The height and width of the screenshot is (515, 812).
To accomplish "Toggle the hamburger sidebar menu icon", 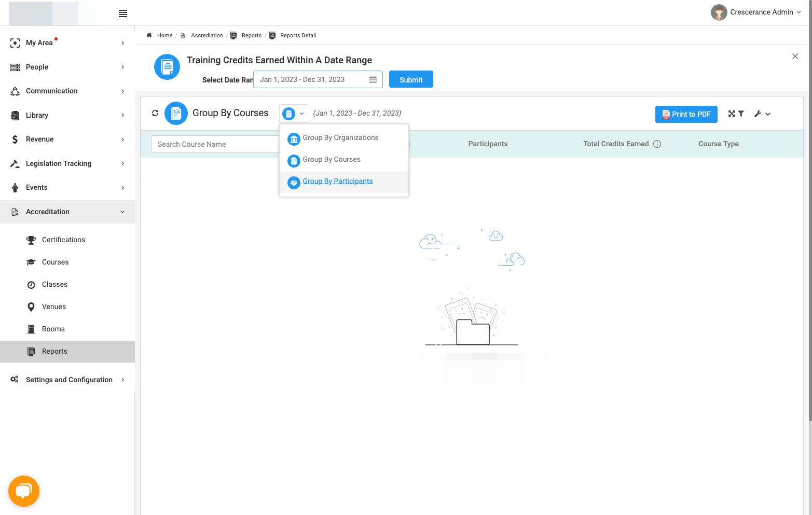I will click(x=123, y=13).
